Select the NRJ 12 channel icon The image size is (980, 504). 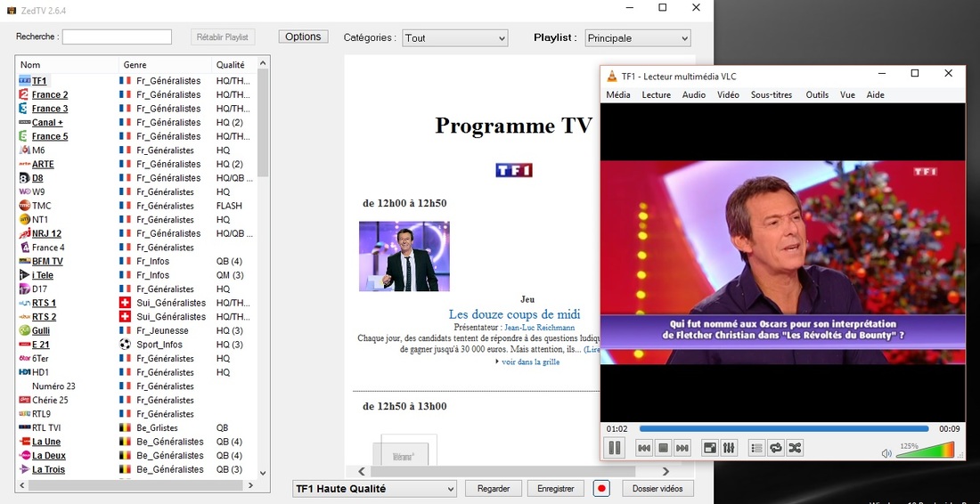[24, 233]
